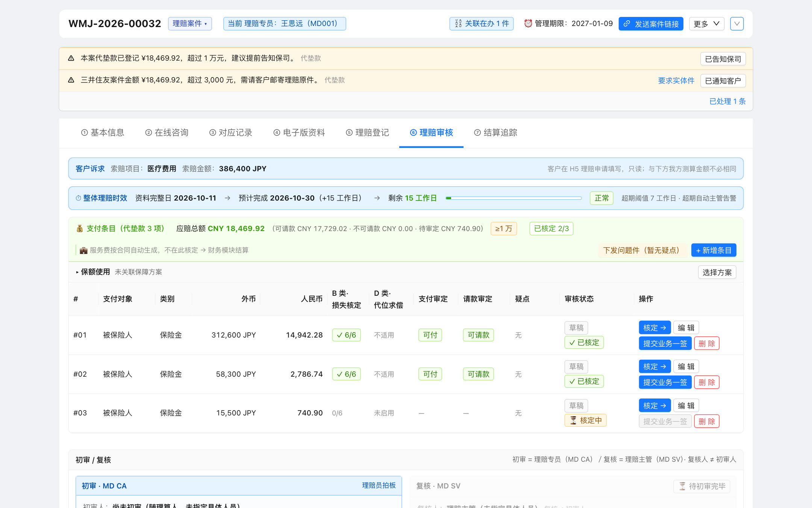Image resolution: width=812 pixels, height=508 pixels.
Task: Switch to 基本信息 tab
Action: click(x=103, y=132)
